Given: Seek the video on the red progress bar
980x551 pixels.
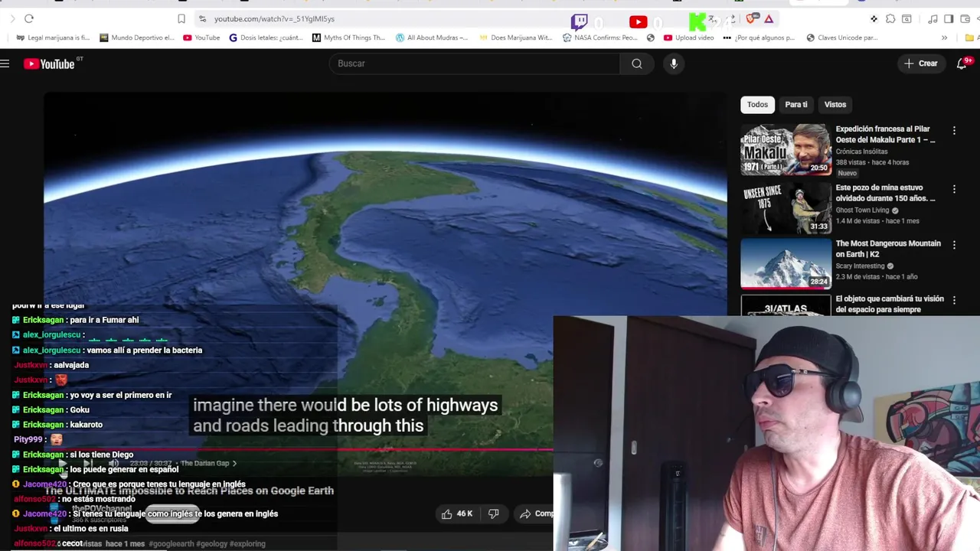Looking at the screenshot, I should click(299, 450).
